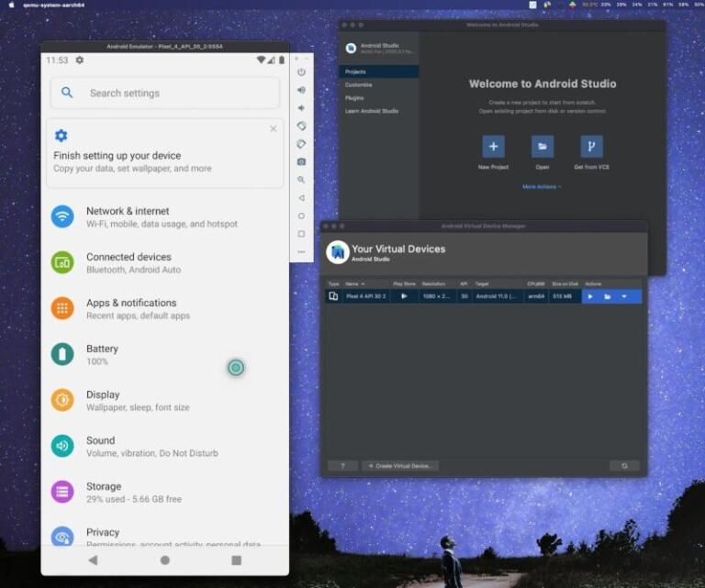The width and height of the screenshot is (705, 588).
Task: Click the emulator zoom magnifier icon
Action: click(x=301, y=180)
